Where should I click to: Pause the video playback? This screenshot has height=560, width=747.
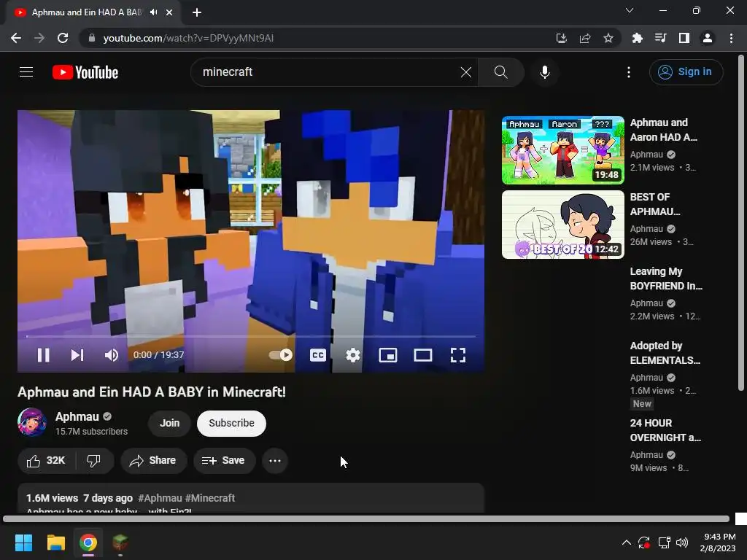(43, 355)
